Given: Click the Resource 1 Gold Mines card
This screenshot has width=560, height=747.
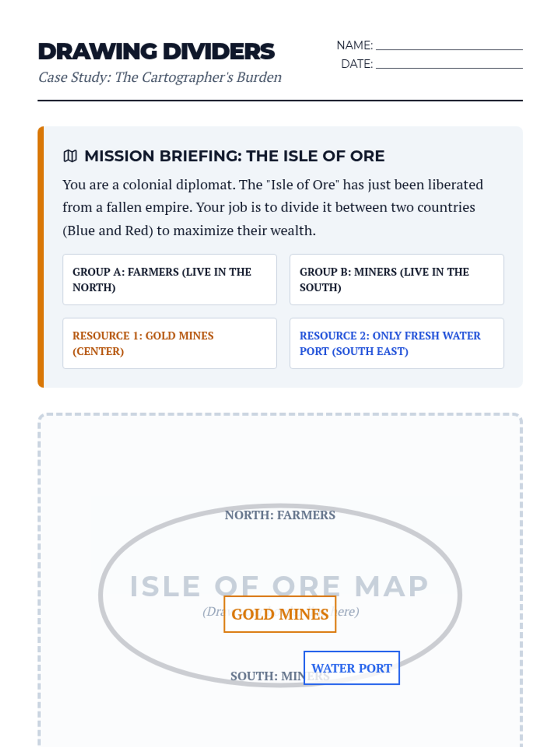Looking at the screenshot, I should click(169, 343).
